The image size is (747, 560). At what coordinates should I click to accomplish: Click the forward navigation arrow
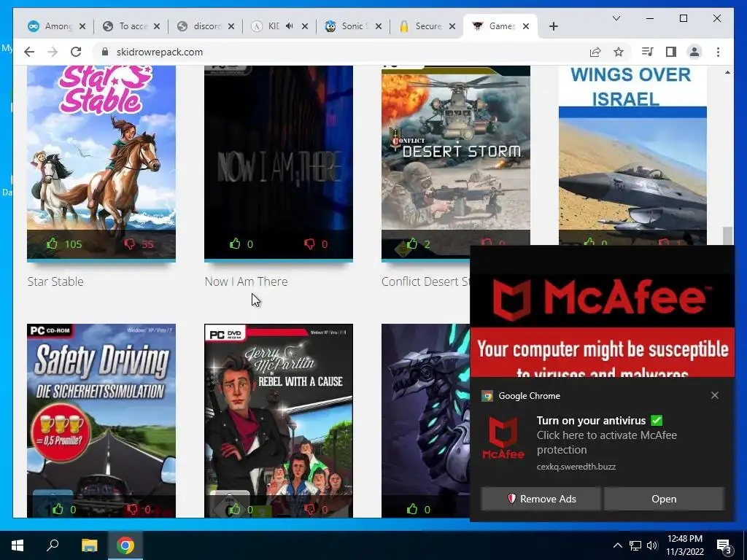53,52
